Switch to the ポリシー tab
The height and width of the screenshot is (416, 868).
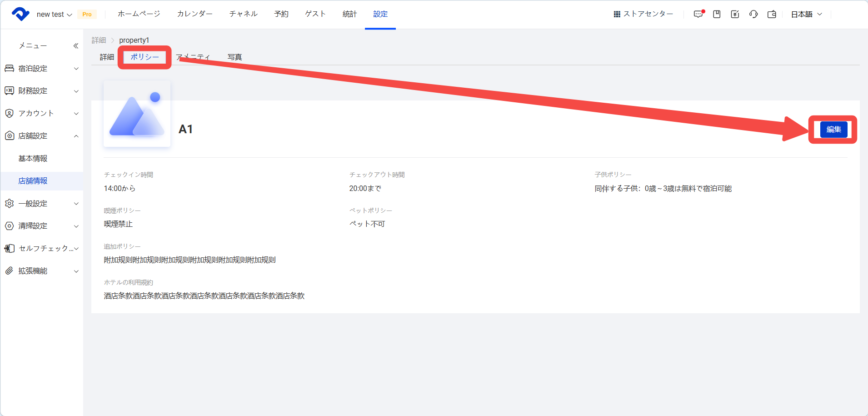pyautogui.click(x=145, y=57)
